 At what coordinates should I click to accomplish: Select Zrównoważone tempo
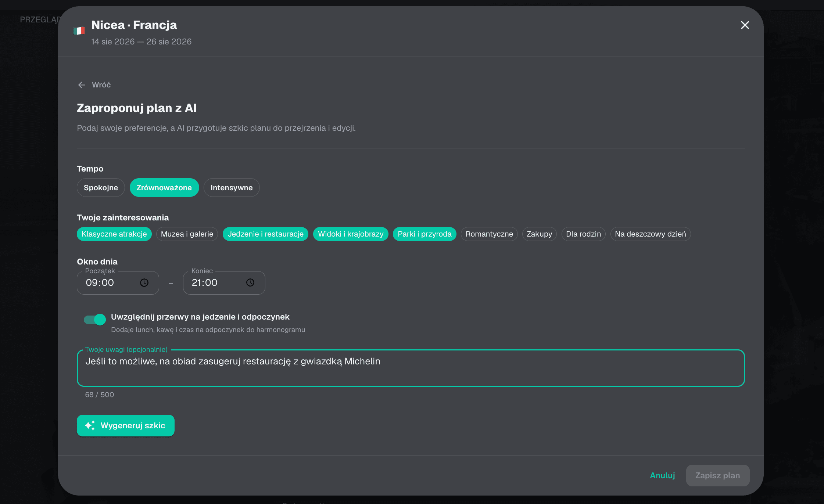coord(164,188)
